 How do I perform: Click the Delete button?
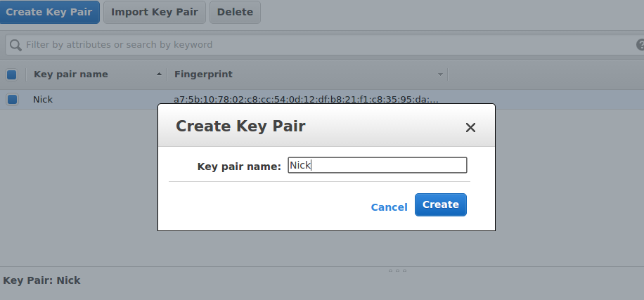[x=235, y=13]
